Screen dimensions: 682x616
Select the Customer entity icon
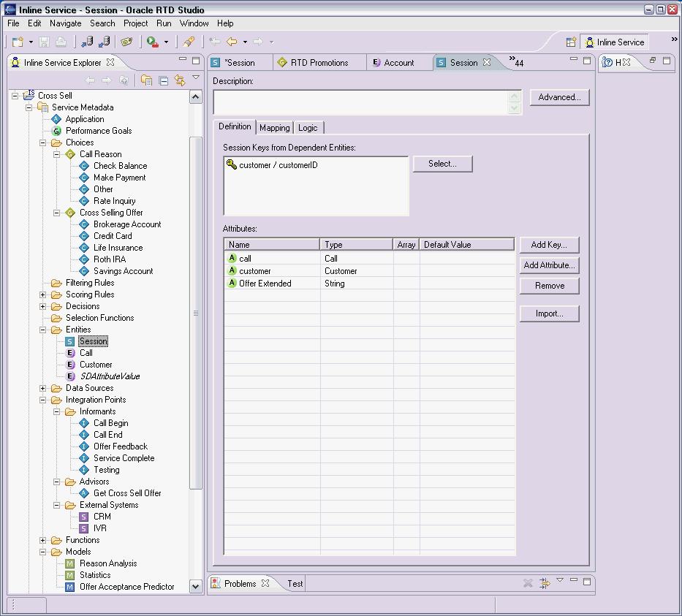pyautogui.click(x=70, y=365)
